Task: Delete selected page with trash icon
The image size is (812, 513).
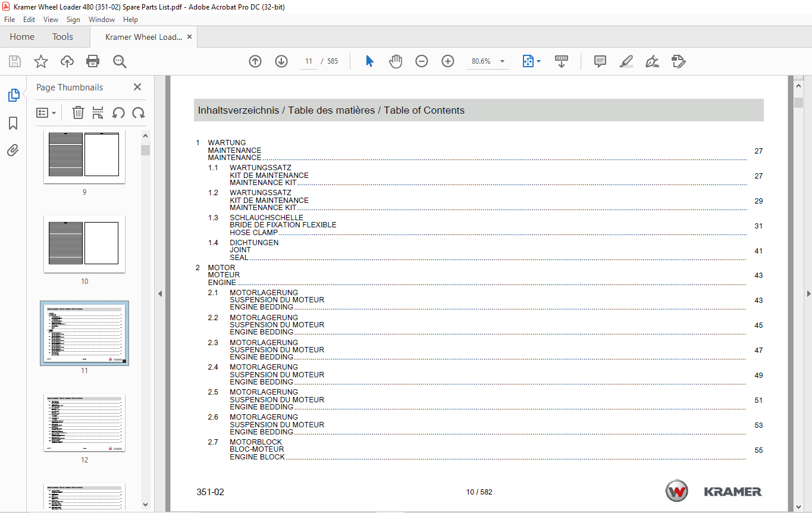Action: click(78, 112)
